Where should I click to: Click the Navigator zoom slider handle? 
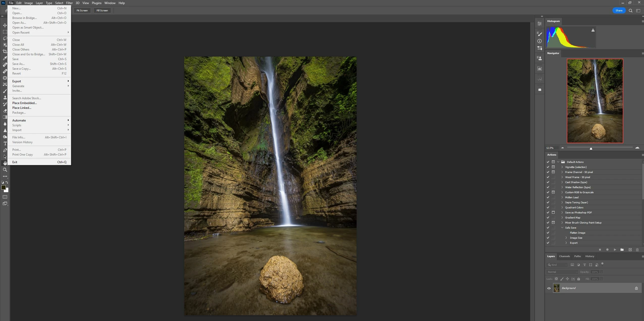pos(591,149)
